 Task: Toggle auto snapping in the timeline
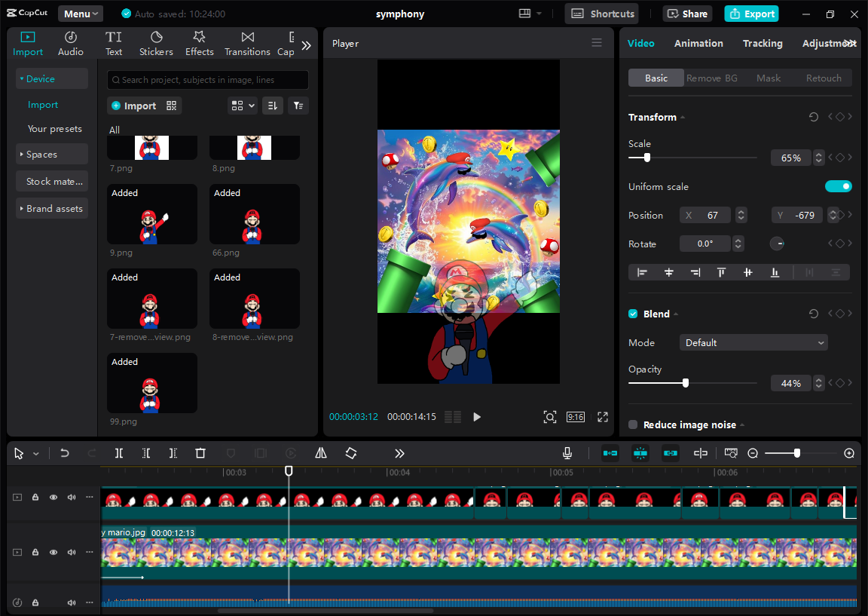(640, 453)
